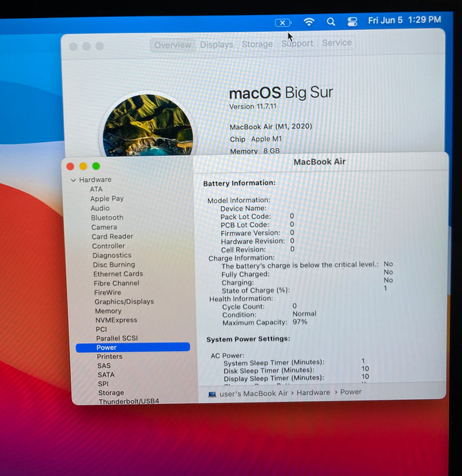
Task: Select Diagnostics in hardware sidebar
Action: click(112, 255)
